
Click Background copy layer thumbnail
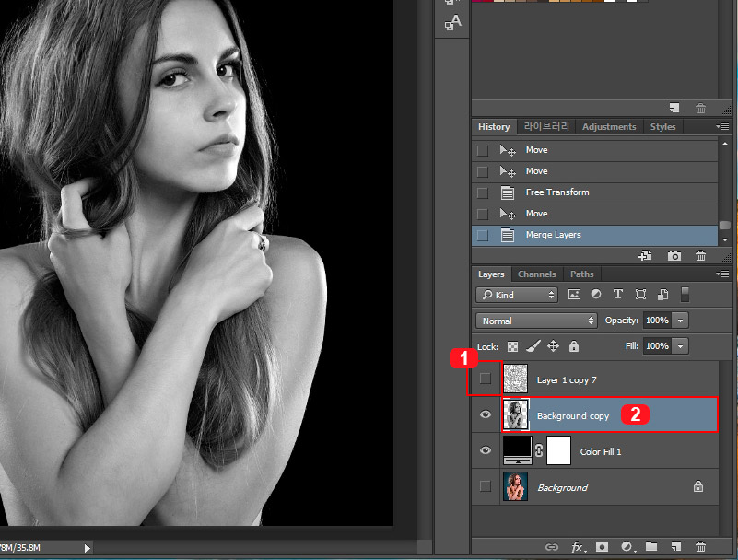click(516, 414)
